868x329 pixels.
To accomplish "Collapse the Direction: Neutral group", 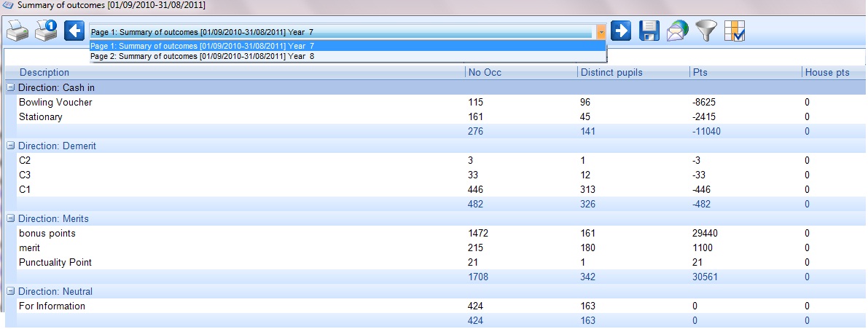I will tap(10, 291).
